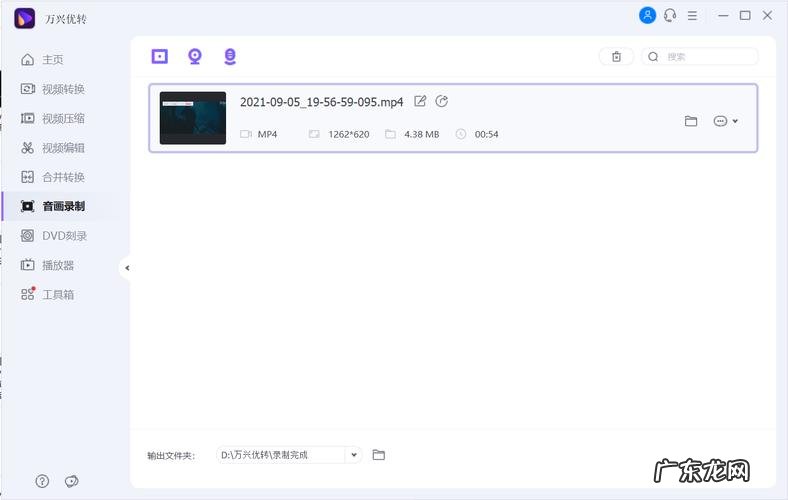Open the hamburger main menu
The width and height of the screenshot is (788, 500).
(x=693, y=15)
